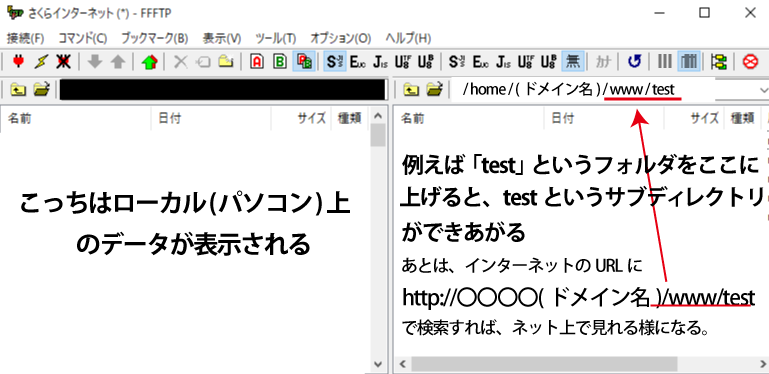Sort local pane by 日付 column

pos(211,119)
